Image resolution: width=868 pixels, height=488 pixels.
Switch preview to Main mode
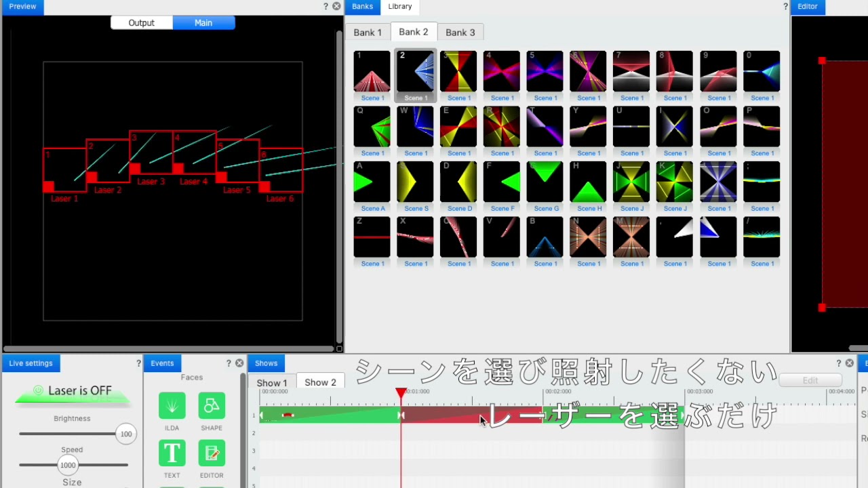coord(203,22)
